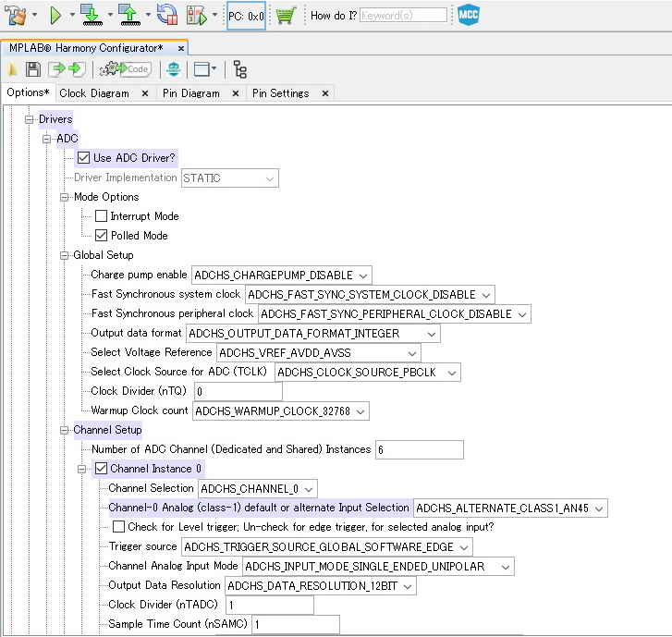Open the Warmup Clock count dropdown
The image size is (672, 637).
coord(281,410)
